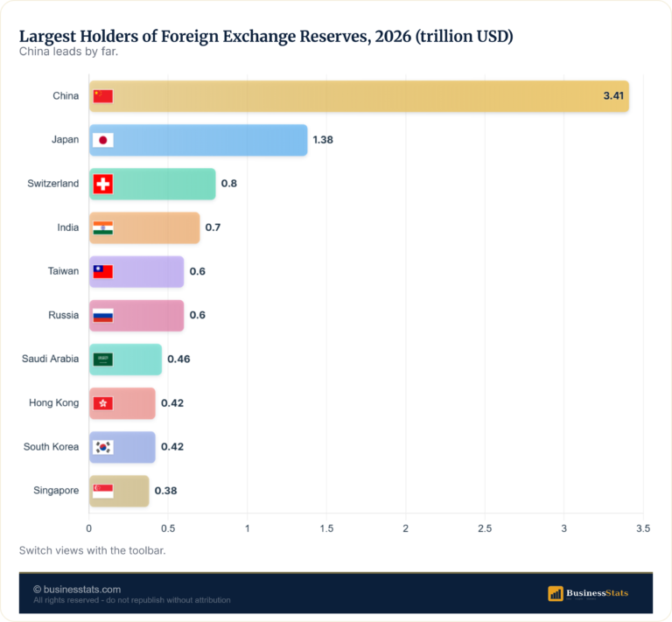Click the South Korea bar
Screen dimensions: 672x622
pos(122,447)
